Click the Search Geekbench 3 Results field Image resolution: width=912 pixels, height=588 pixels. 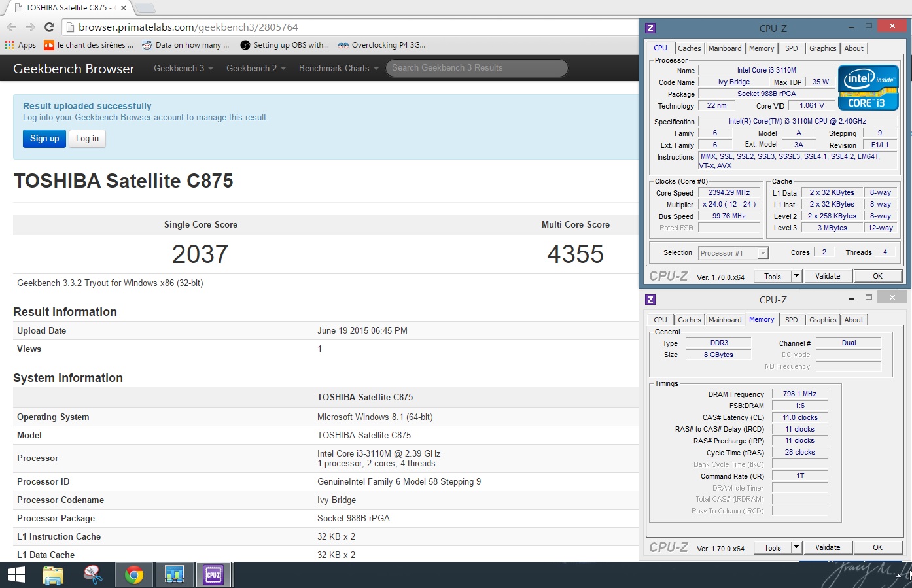click(x=476, y=68)
